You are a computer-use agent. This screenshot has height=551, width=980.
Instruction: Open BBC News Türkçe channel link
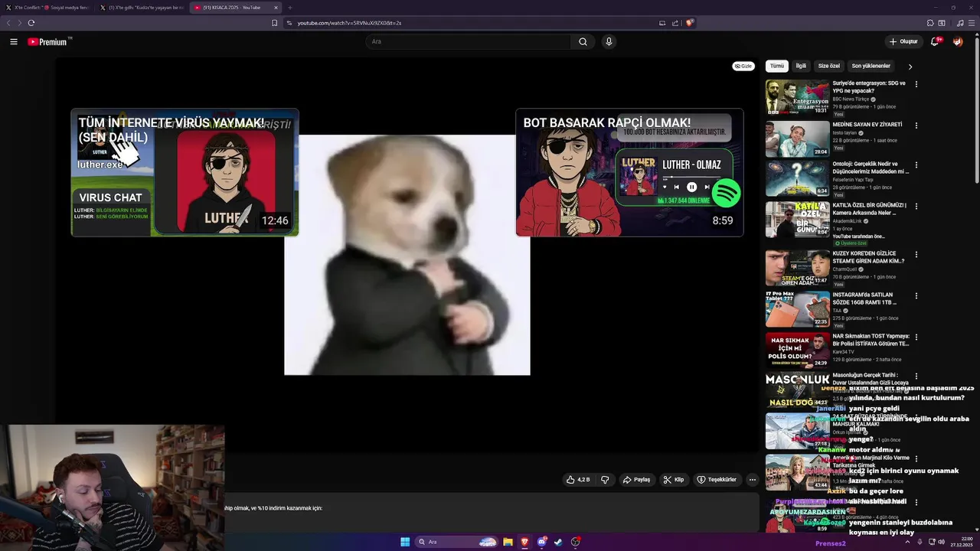click(851, 99)
